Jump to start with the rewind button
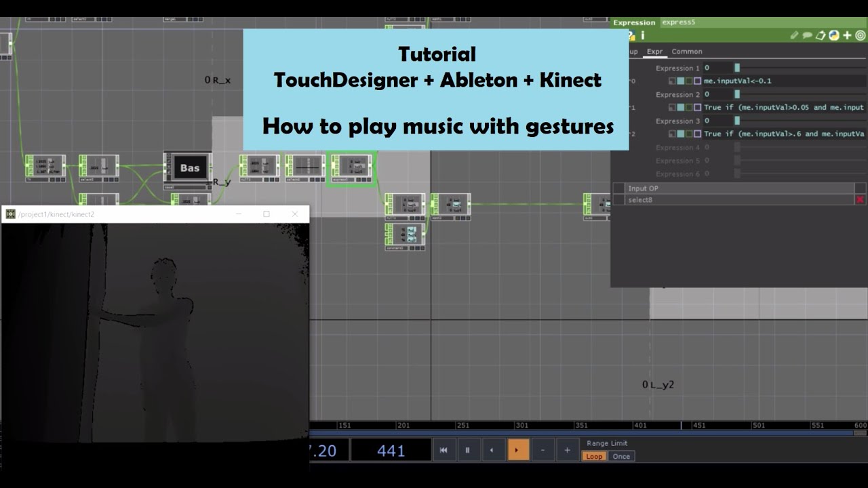Image resolution: width=868 pixels, height=488 pixels. pyautogui.click(x=443, y=450)
